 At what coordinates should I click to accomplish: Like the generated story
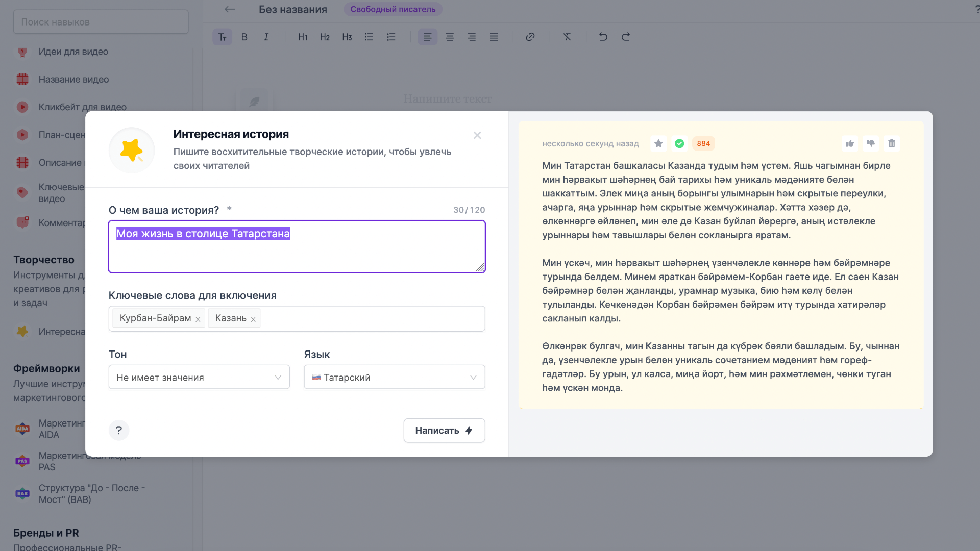[x=850, y=143]
